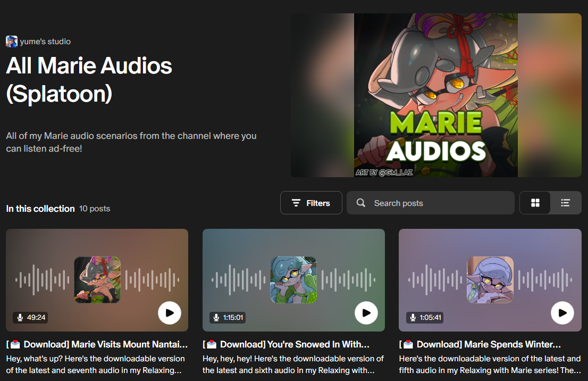This screenshot has height=381, width=588.
Task: Click envelope emoji in Marie Spends Winter title
Action: point(408,344)
